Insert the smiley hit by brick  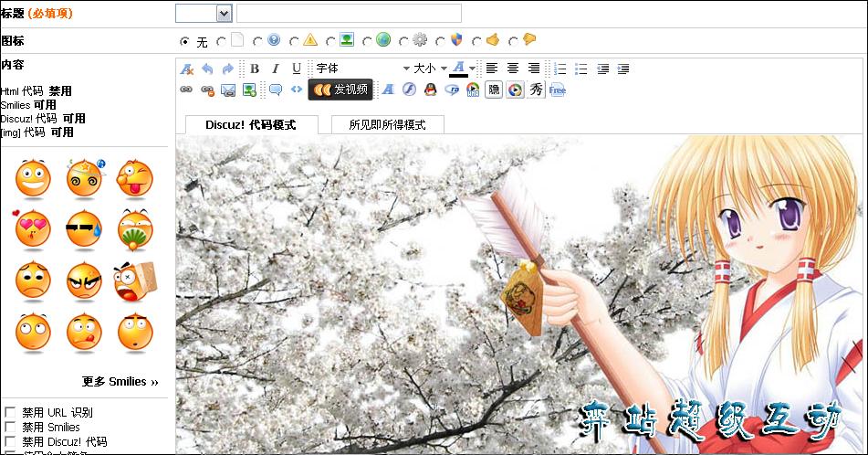click(135, 281)
